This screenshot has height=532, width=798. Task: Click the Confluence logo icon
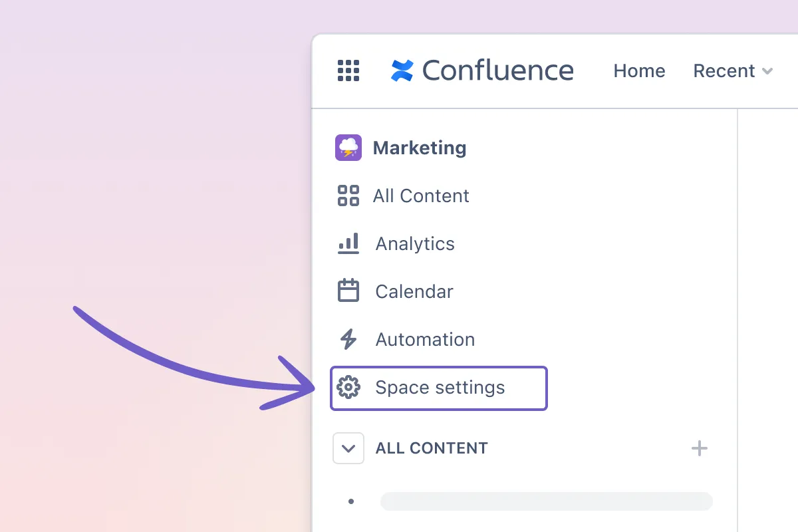pos(402,70)
